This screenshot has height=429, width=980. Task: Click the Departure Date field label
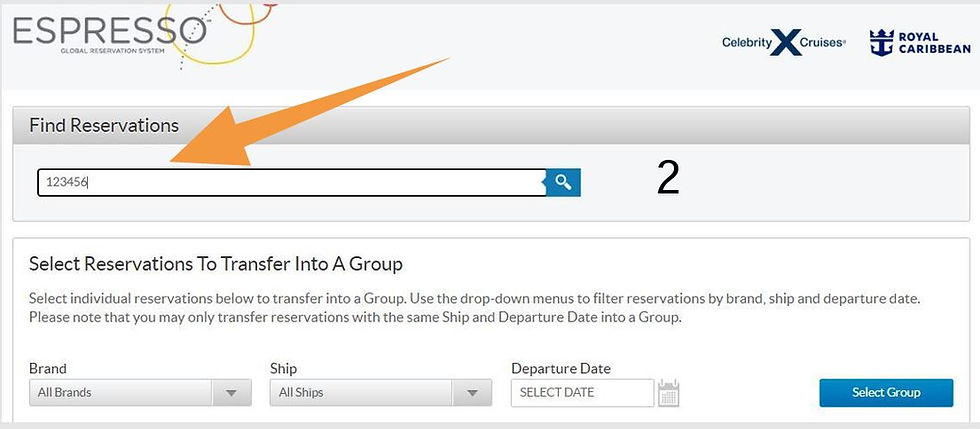560,368
